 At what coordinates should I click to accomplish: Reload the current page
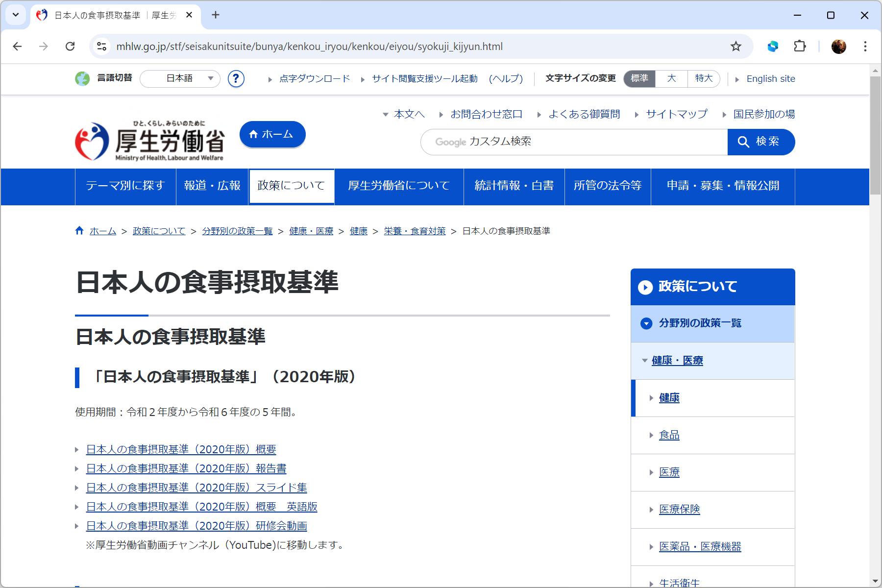70,47
